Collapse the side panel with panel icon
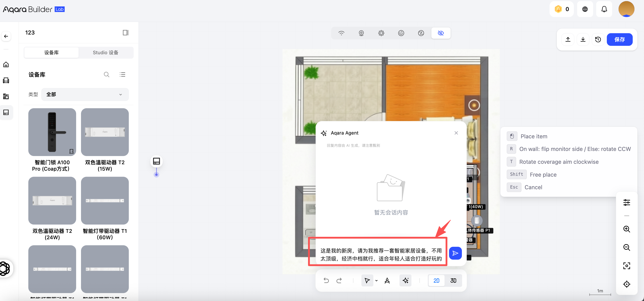Viewport: 644px width, 301px height. click(125, 33)
